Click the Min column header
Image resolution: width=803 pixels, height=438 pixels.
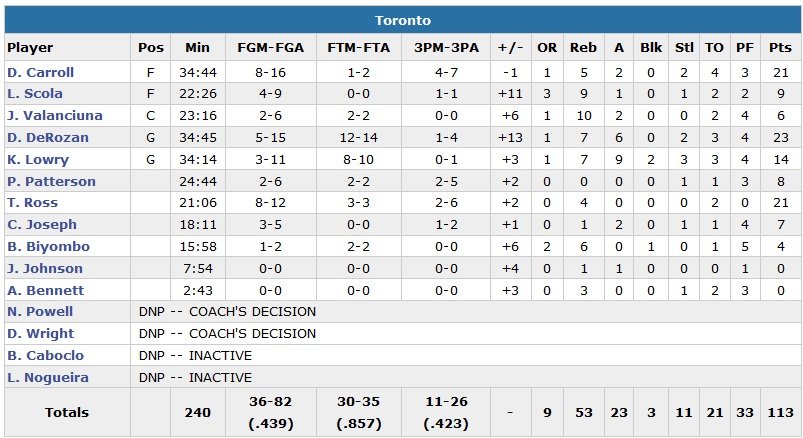point(199,48)
